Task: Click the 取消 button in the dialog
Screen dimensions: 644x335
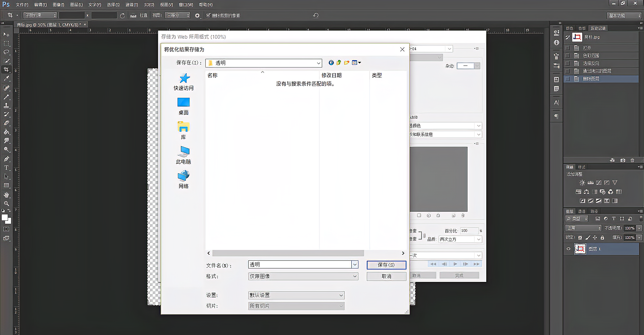Action: click(386, 276)
